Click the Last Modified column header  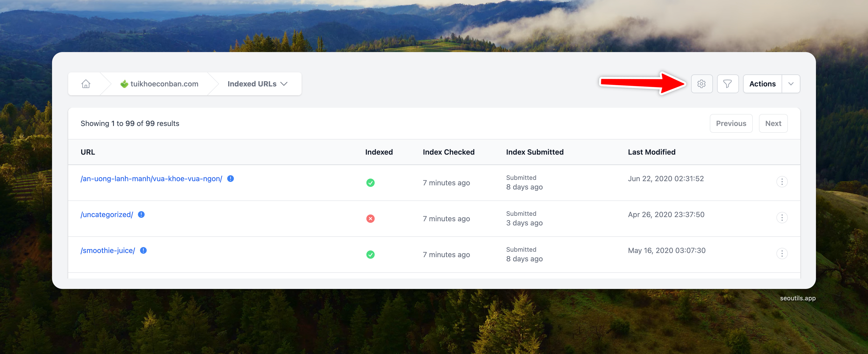point(651,152)
